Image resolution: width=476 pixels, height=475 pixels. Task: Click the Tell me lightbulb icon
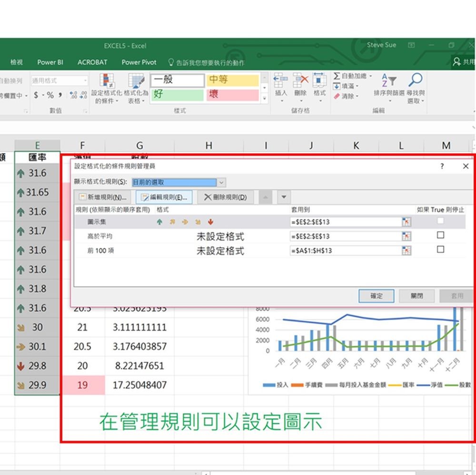171,62
